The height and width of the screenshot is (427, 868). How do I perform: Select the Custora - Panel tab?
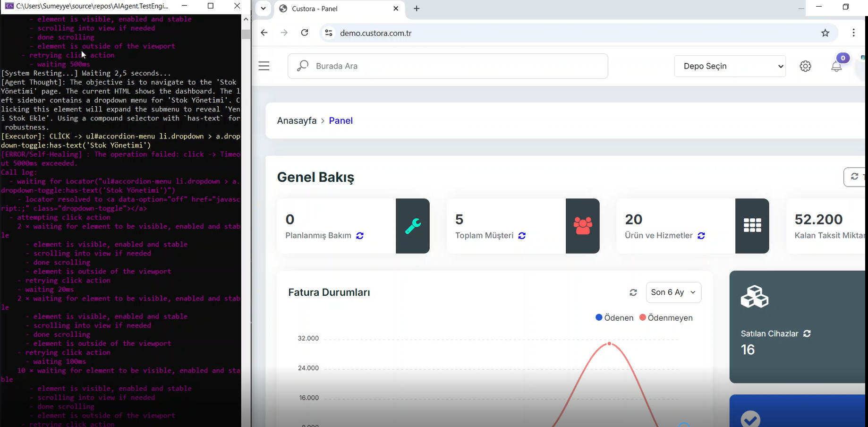pyautogui.click(x=339, y=9)
